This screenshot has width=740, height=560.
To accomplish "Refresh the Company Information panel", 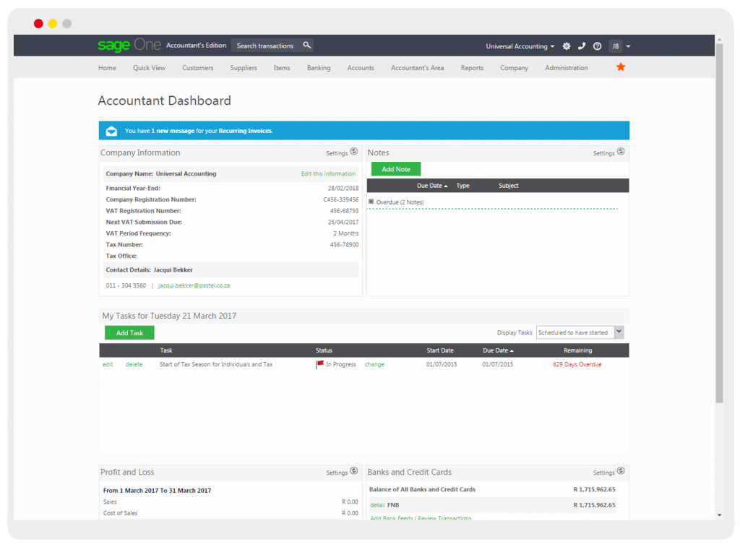I will tap(353, 152).
